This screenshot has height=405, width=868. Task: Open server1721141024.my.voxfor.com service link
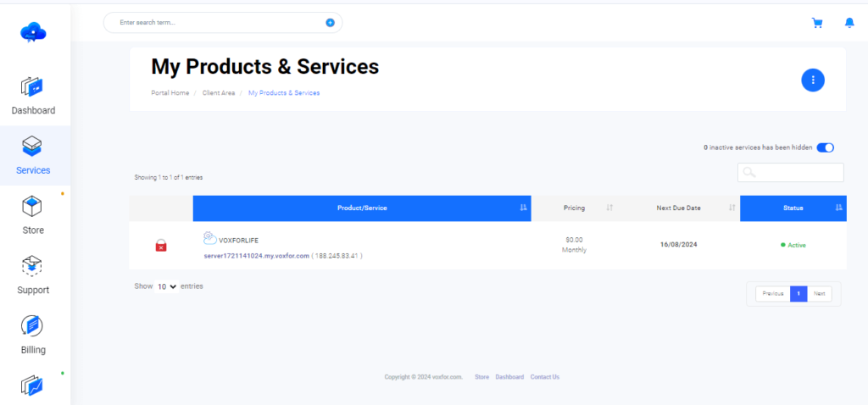[256, 255]
